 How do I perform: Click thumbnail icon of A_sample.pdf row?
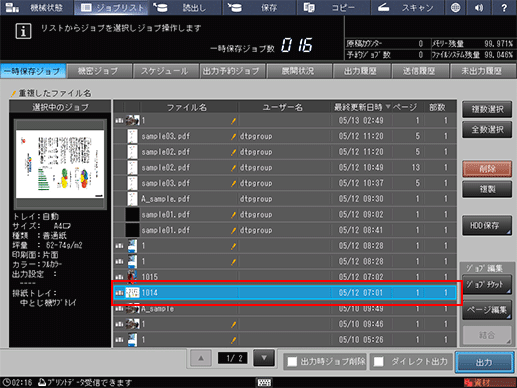[x=132, y=199]
